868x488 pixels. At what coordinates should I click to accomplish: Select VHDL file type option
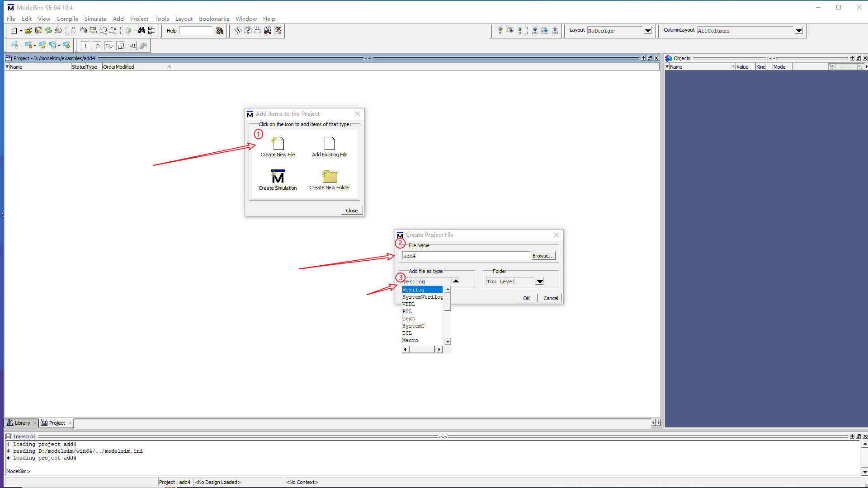pyautogui.click(x=408, y=304)
